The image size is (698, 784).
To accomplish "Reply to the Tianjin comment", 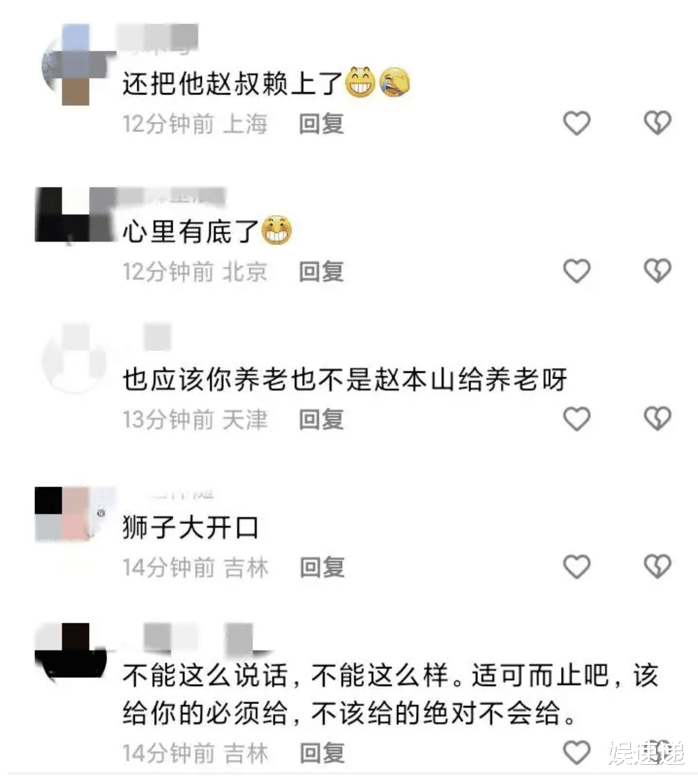I will [x=322, y=419].
